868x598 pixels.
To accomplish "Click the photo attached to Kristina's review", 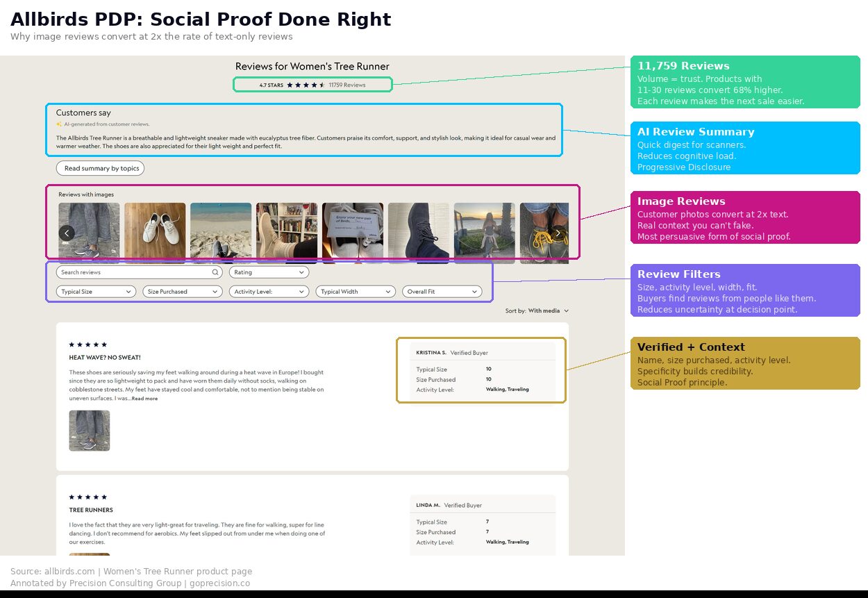I will pos(90,431).
